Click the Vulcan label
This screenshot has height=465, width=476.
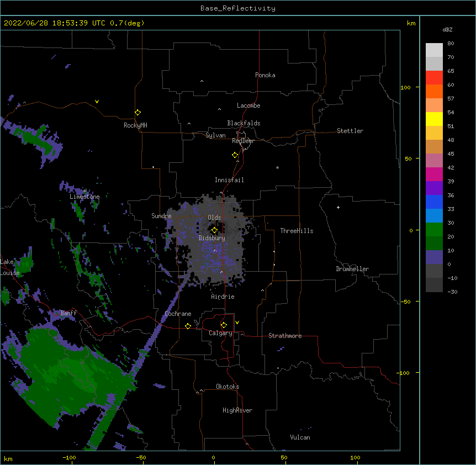click(x=300, y=437)
